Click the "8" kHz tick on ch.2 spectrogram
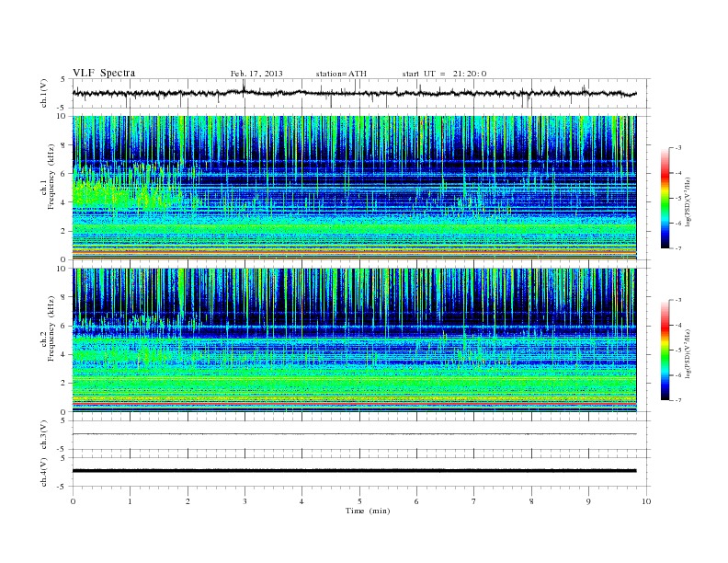The width and height of the screenshot is (728, 563). coord(63,297)
